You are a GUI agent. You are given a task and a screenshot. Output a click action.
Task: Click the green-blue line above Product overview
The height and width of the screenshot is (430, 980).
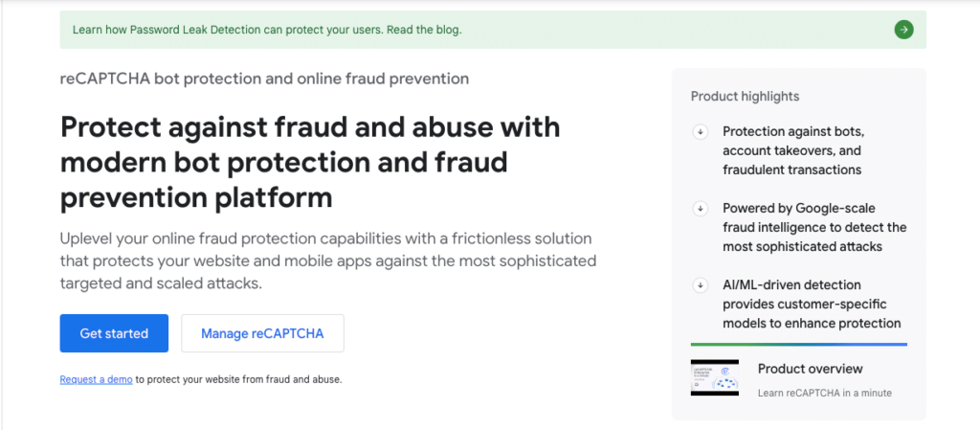point(798,344)
